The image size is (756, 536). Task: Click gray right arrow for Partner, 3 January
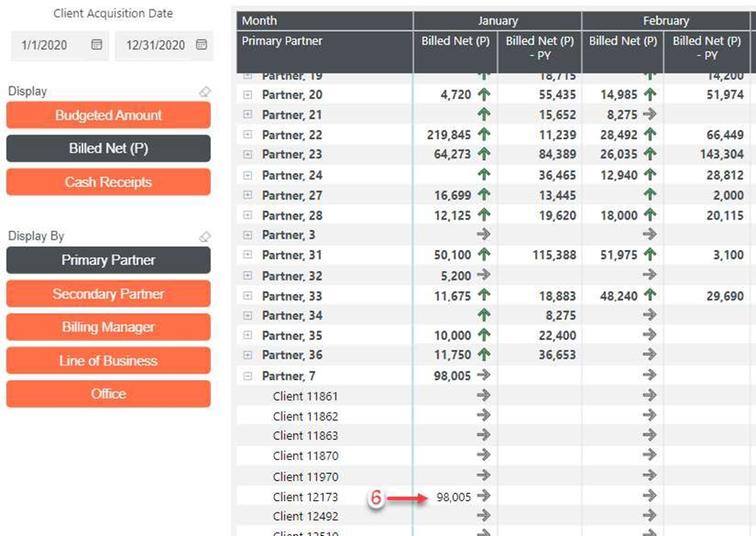[x=484, y=234]
